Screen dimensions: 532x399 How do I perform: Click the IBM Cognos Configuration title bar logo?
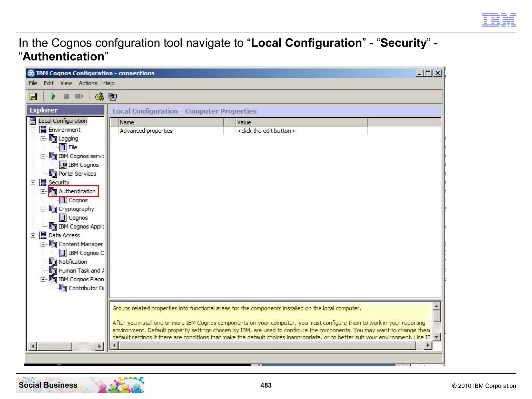[31, 73]
